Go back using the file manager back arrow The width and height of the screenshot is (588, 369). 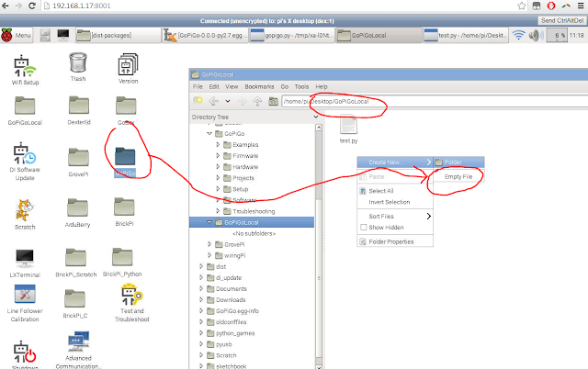[x=214, y=101]
